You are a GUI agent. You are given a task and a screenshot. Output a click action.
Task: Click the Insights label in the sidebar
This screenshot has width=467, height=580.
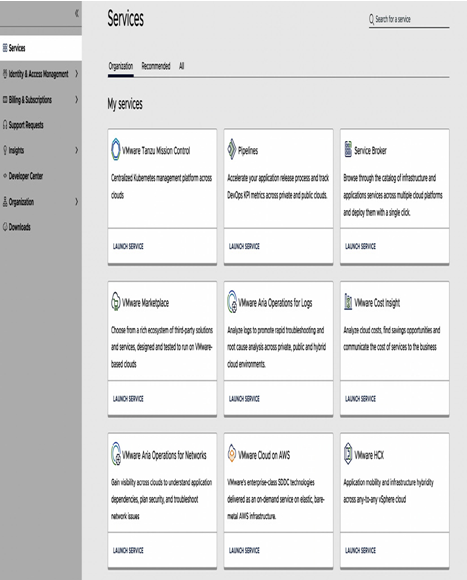[x=16, y=151]
